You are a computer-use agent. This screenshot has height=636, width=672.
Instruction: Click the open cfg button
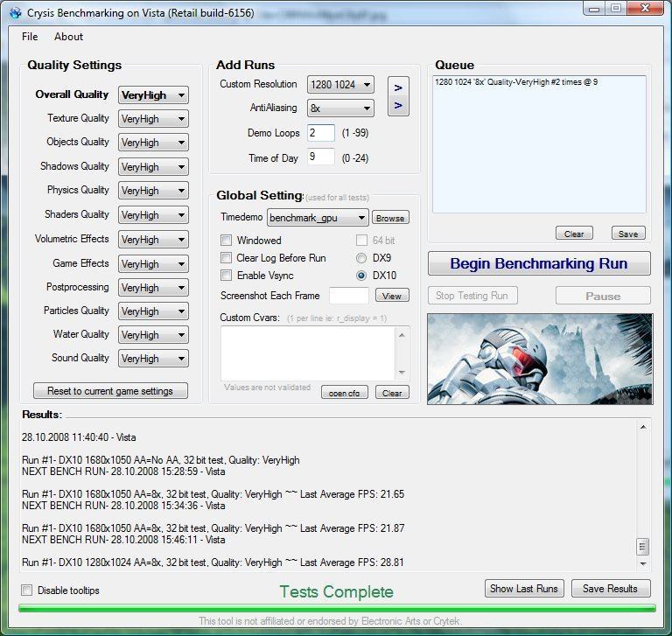tap(345, 393)
